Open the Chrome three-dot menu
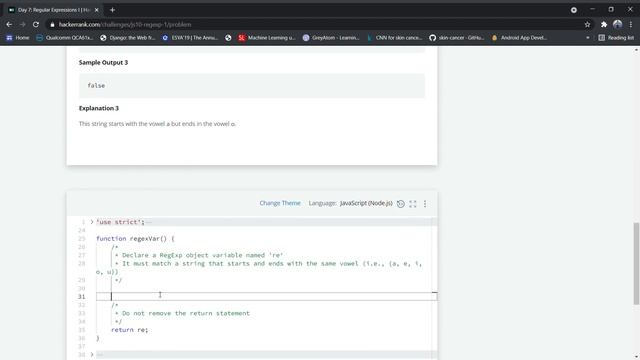Image resolution: width=640 pixels, height=360 pixels. [631, 24]
